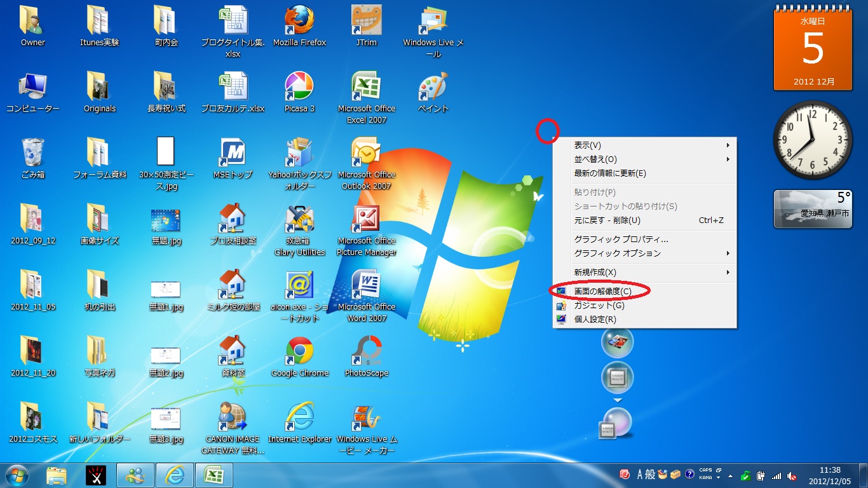Open the IME language bar options arrow

click(718, 478)
